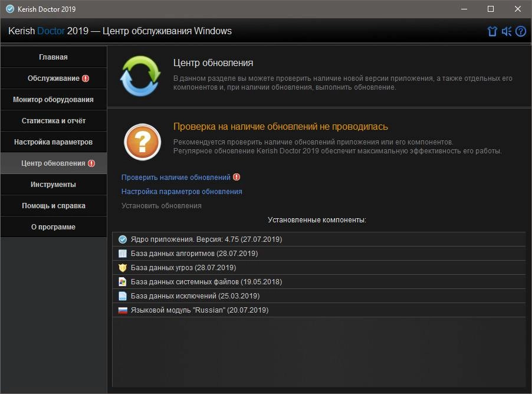532x394 pixels.
Task: Click the Russian flag icon of Языковой модуль
Action: [x=123, y=310]
